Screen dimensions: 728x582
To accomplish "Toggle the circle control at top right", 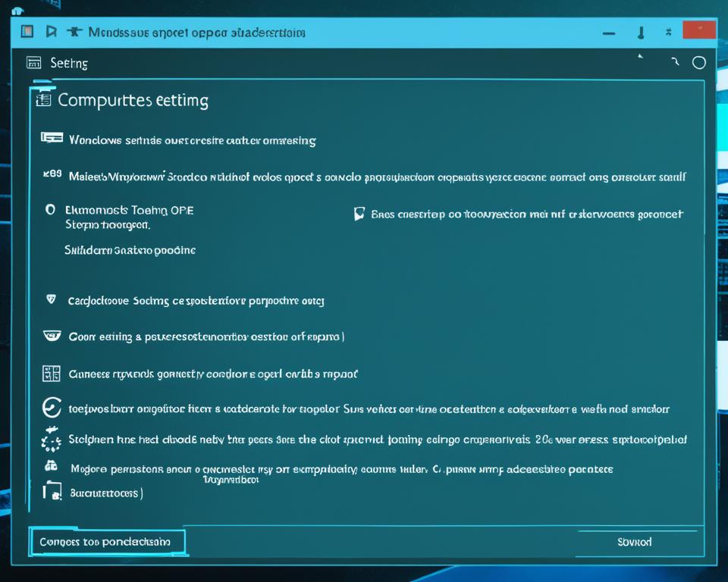I will [x=698, y=63].
